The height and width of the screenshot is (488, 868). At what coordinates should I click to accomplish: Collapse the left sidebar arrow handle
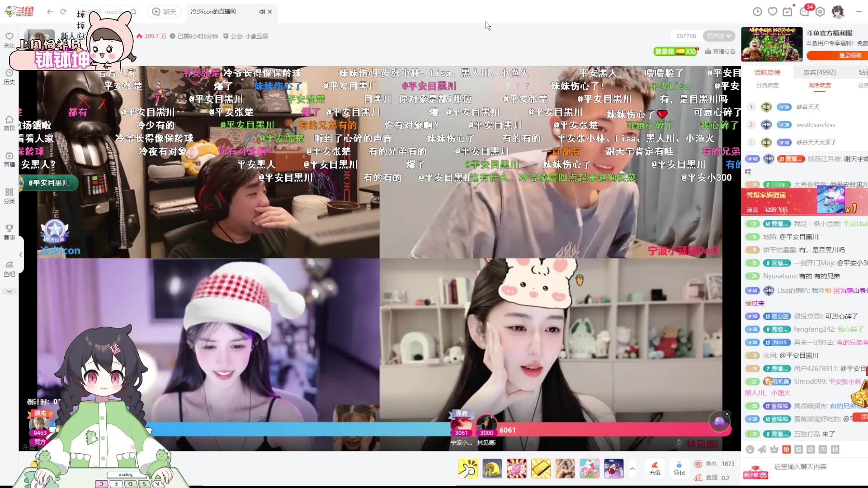(21, 255)
